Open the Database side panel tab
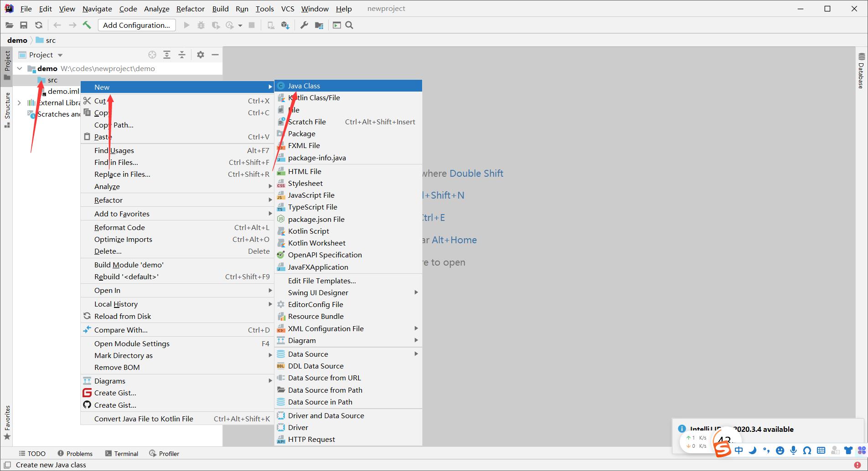868x471 pixels. coord(861,71)
